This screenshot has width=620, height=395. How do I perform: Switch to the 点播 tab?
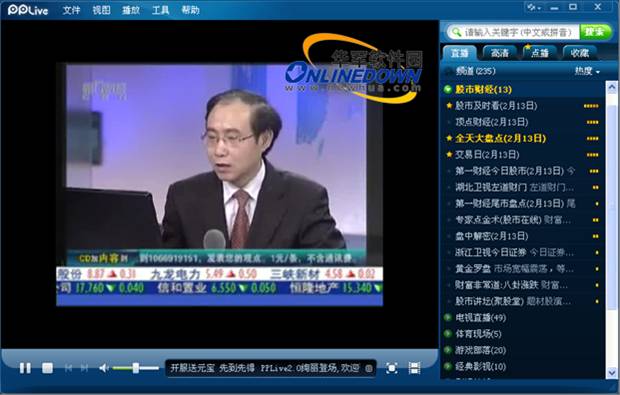[539, 53]
